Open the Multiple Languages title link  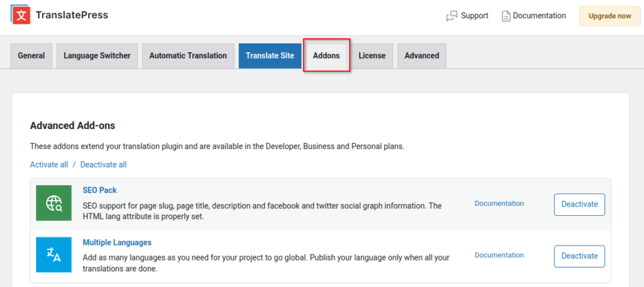pos(117,242)
